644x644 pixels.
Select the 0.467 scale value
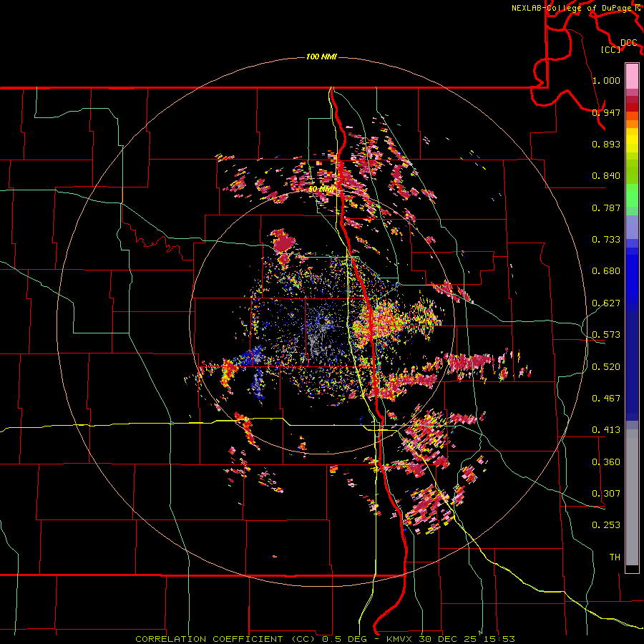tap(606, 399)
